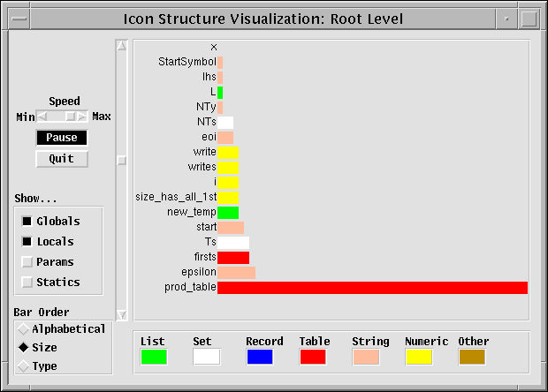548x392 pixels.
Task: Select Alphabetical bar order
Action: tap(22, 329)
